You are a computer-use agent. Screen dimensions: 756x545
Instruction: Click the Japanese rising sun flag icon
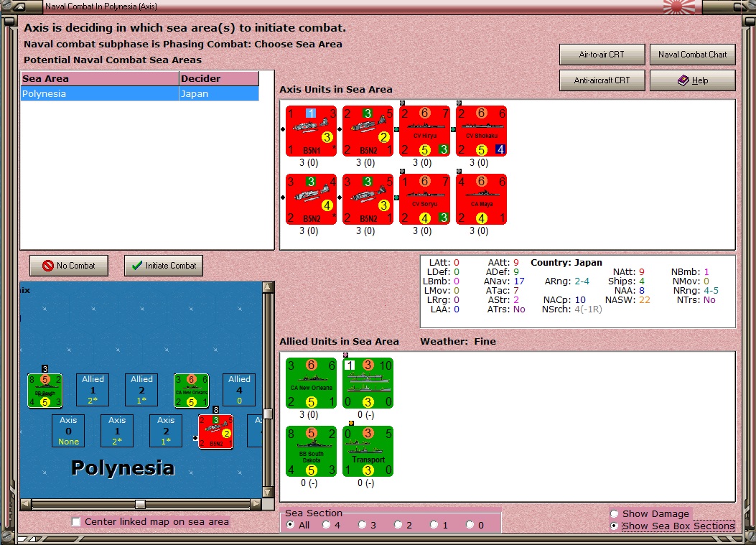[679, 6]
